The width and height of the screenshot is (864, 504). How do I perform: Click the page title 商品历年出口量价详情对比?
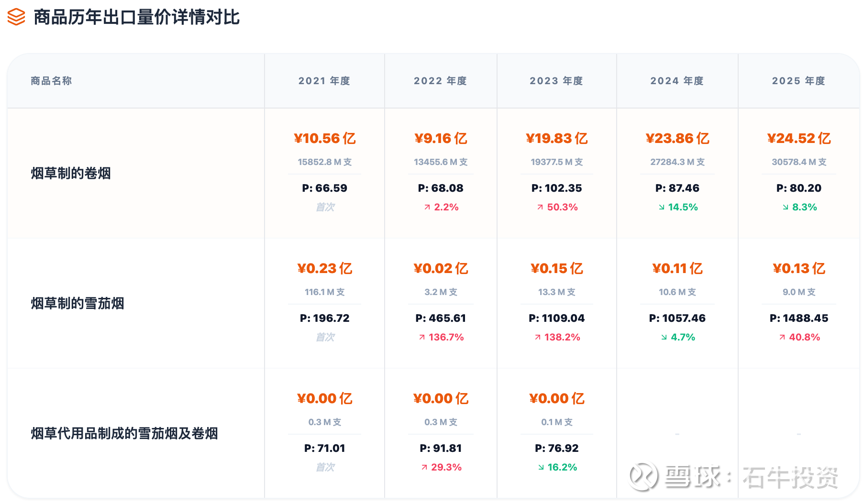click(136, 17)
